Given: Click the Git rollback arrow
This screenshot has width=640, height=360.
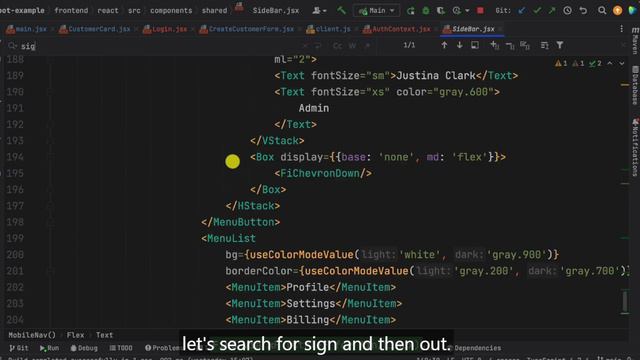Looking at the screenshot, I should tap(583, 11).
